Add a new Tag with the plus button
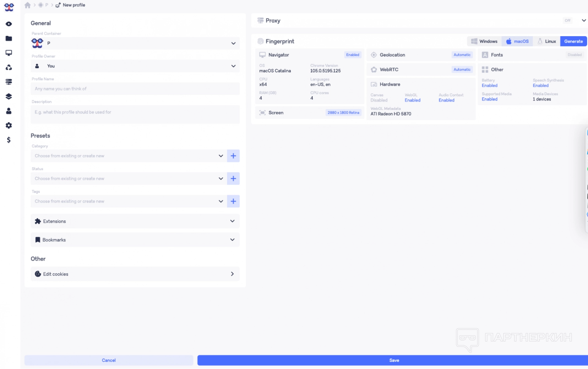588x369 pixels. coord(233,201)
